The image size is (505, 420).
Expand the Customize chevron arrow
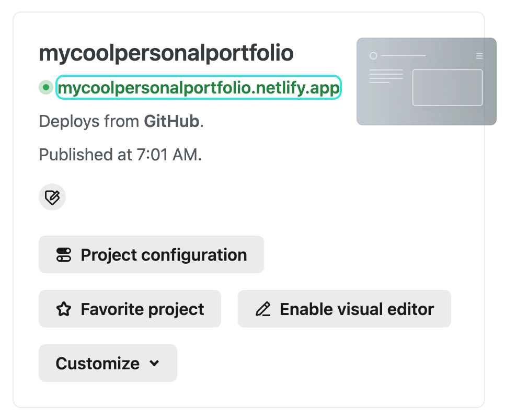pyautogui.click(x=154, y=363)
